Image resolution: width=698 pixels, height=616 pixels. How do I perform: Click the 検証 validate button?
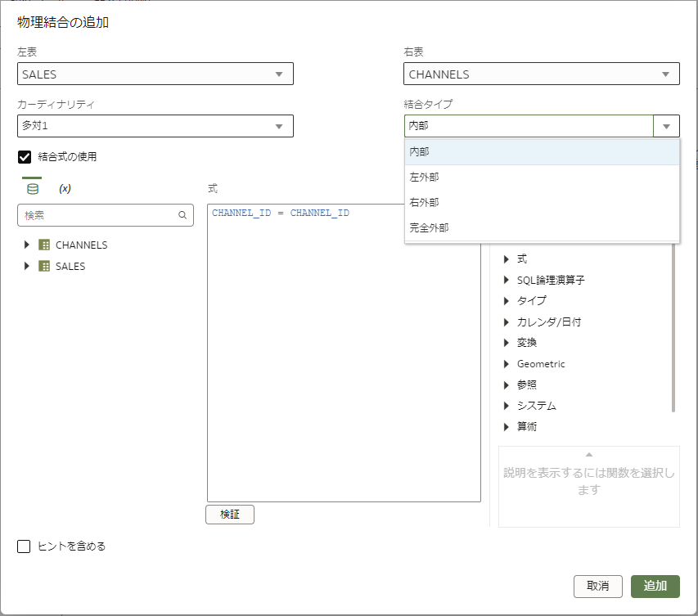pos(230,515)
